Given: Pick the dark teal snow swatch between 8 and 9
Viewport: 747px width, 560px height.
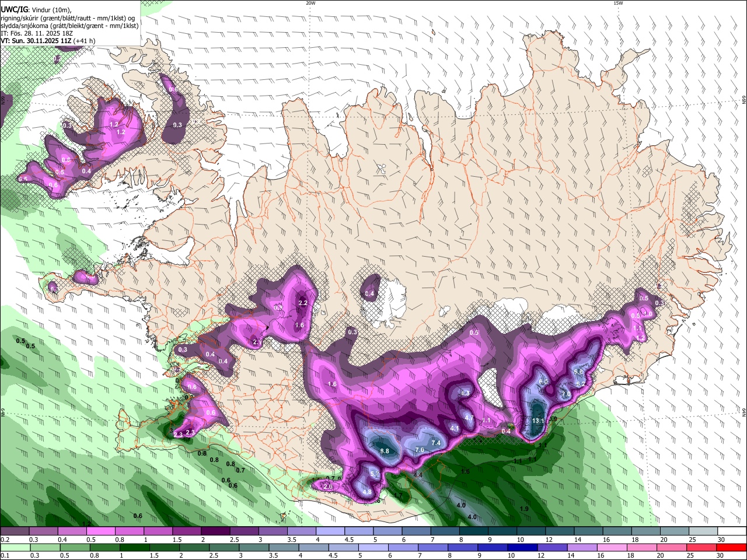Looking at the screenshot, I should 473,531.
